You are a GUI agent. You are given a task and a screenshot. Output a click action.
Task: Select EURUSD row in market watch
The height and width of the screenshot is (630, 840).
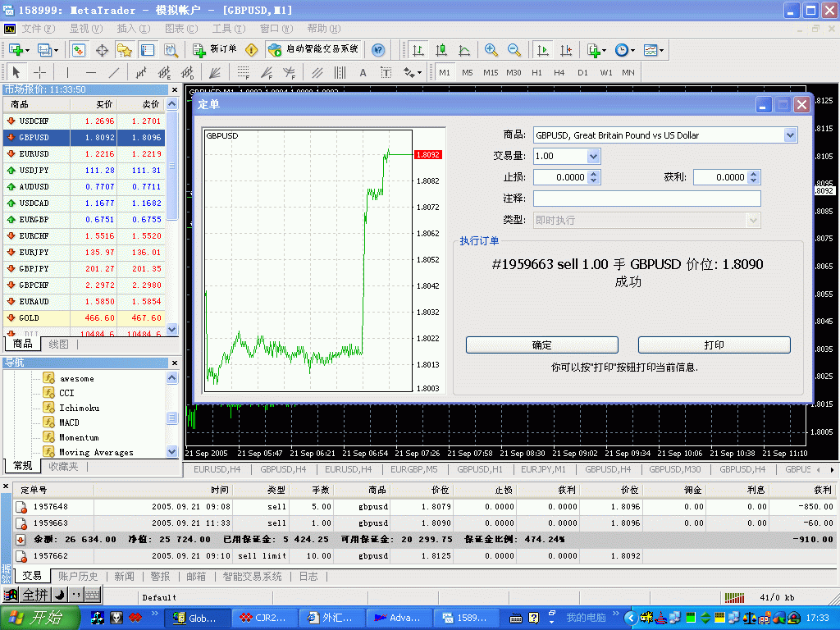34,154
